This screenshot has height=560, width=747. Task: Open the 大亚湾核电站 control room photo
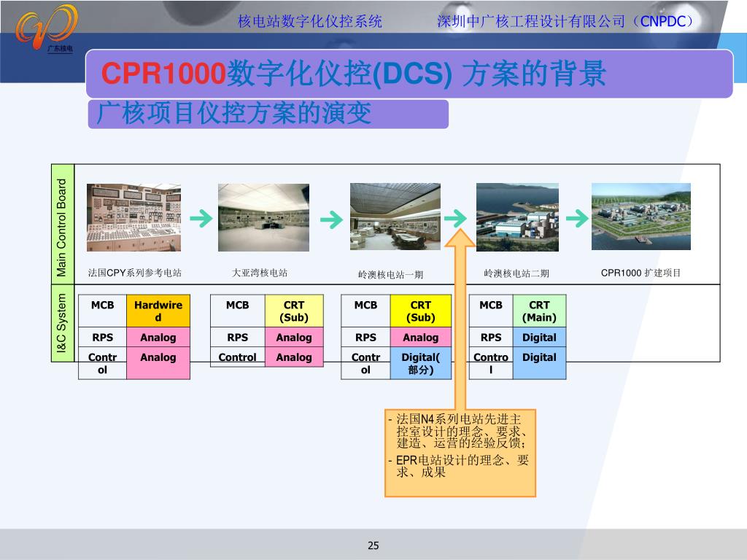tap(263, 217)
